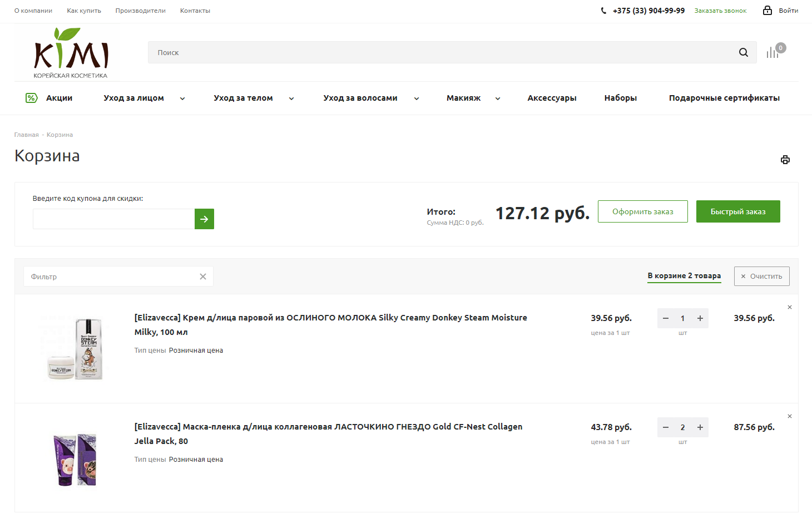Open the compare products chart icon
Image resolution: width=812 pixels, height=518 pixels.
[773, 52]
